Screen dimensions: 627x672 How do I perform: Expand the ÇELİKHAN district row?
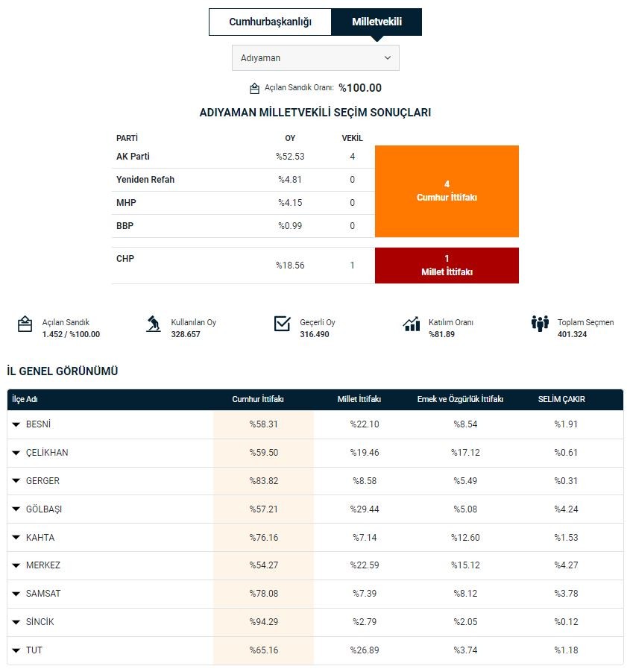pyautogui.click(x=16, y=453)
